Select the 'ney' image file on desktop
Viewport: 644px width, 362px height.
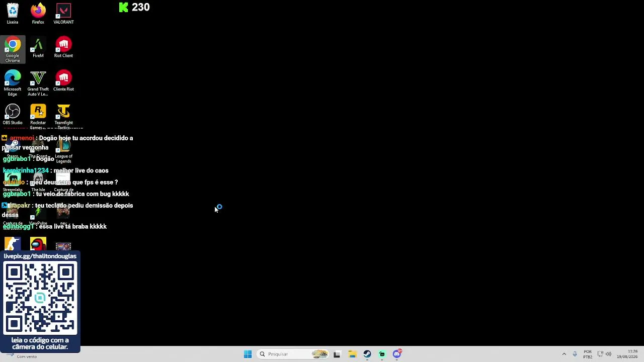[x=63, y=215]
